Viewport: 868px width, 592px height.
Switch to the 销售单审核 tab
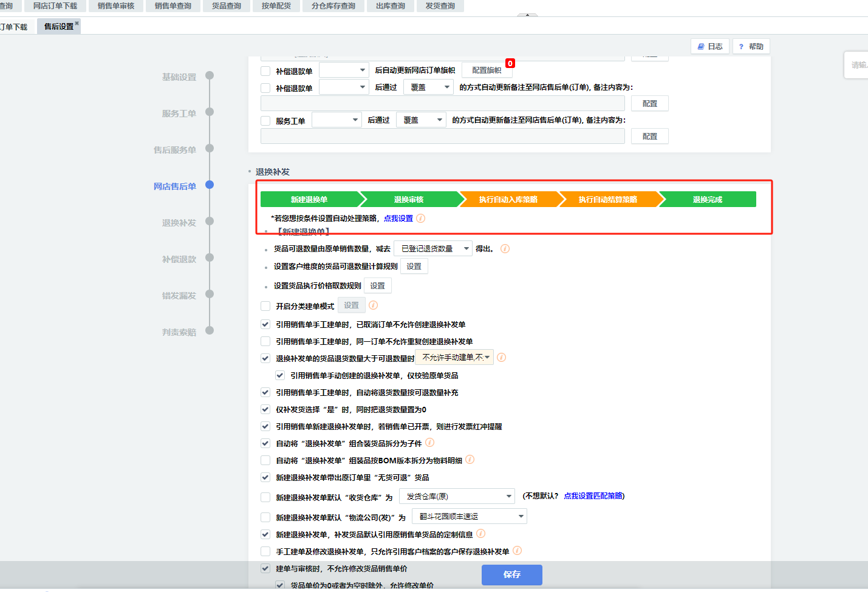(x=116, y=6)
